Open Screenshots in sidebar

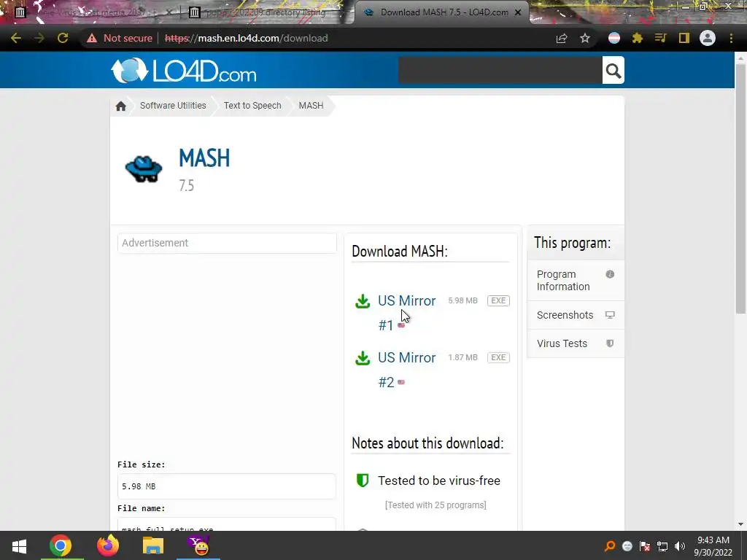(x=576, y=315)
